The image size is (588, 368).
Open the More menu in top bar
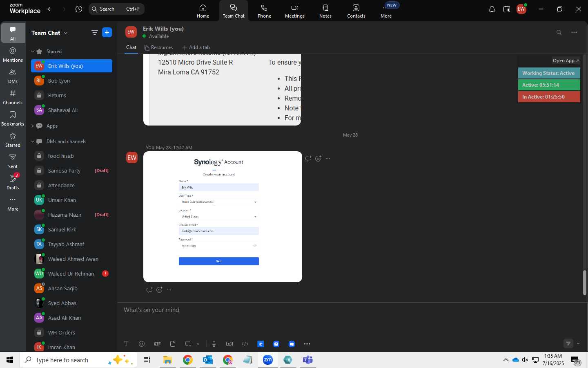pos(386,11)
